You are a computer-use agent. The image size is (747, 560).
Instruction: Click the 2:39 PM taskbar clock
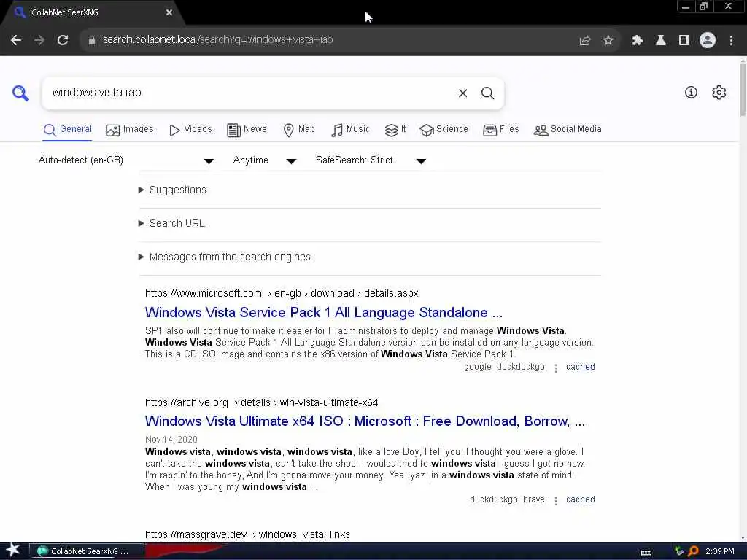point(720,551)
